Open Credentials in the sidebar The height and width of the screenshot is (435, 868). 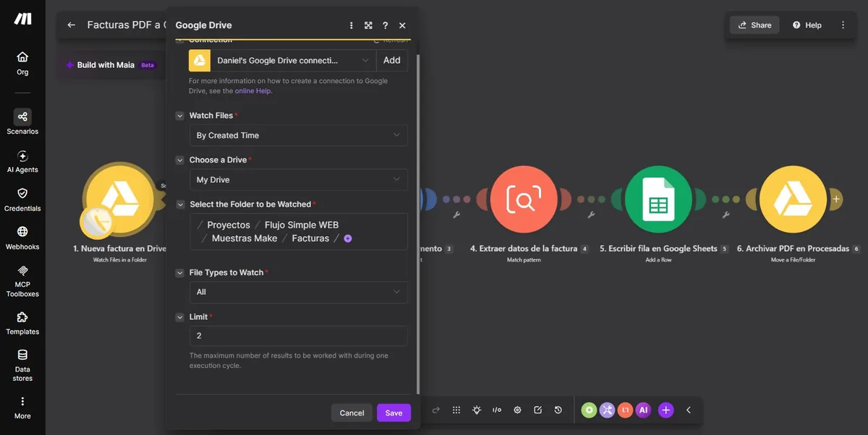(x=22, y=199)
